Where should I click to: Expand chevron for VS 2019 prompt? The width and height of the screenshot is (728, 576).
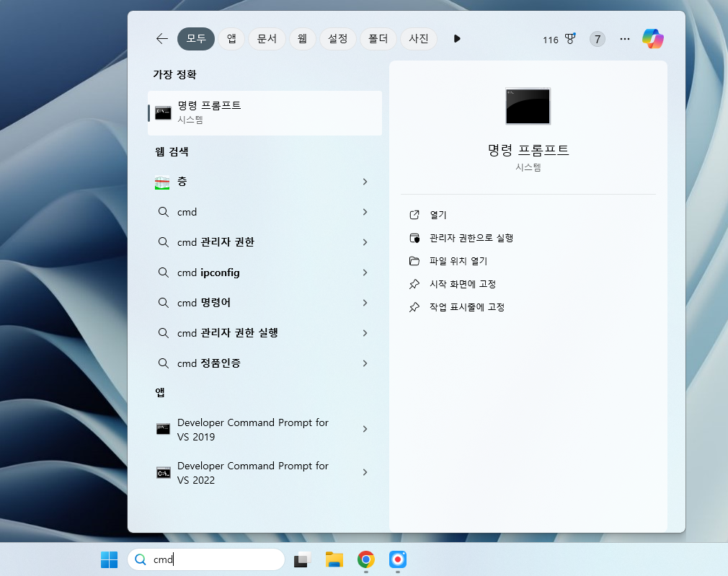pyautogui.click(x=365, y=429)
